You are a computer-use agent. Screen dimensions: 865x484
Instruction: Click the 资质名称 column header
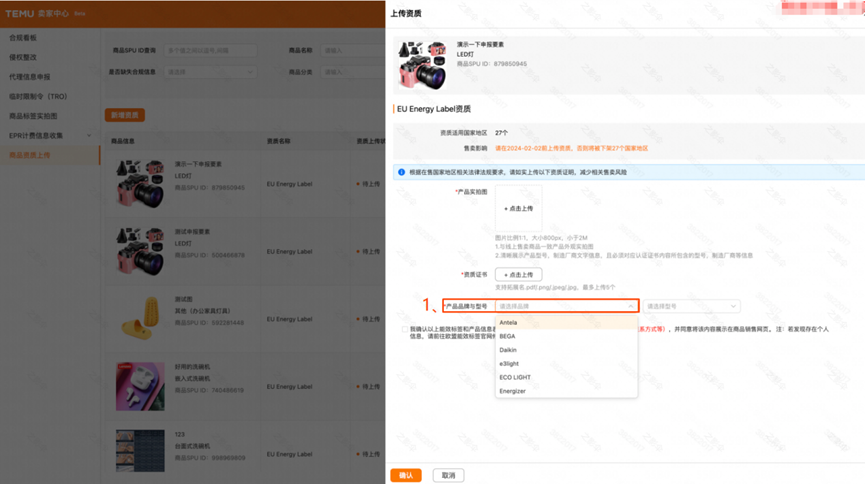pos(279,141)
